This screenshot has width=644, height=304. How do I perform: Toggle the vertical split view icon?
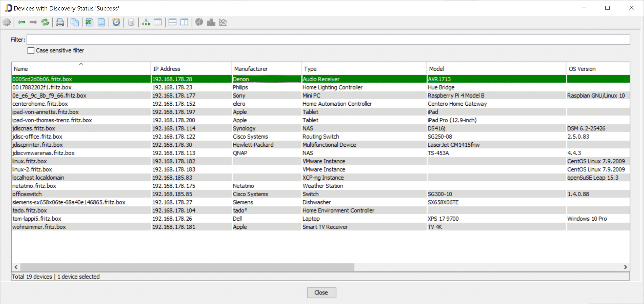184,22
